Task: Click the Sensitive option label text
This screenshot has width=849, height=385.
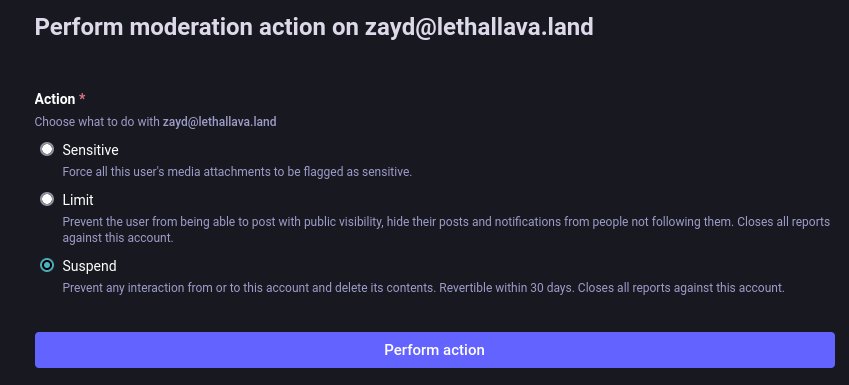Action: coord(90,149)
